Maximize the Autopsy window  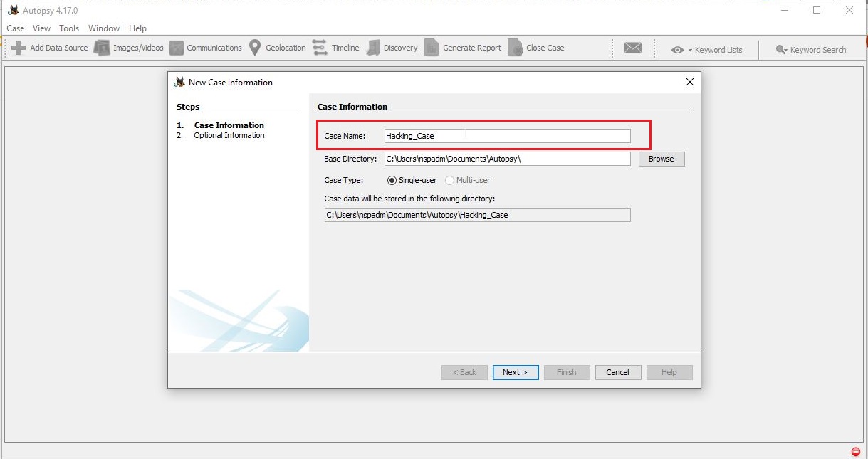tap(817, 10)
